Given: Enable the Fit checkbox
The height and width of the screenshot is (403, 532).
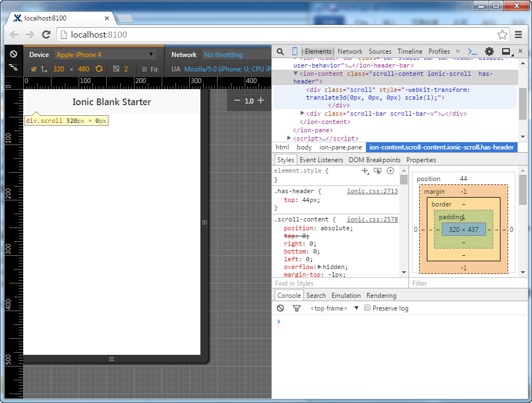Looking at the screenshot, I should [x=144, y=69].
